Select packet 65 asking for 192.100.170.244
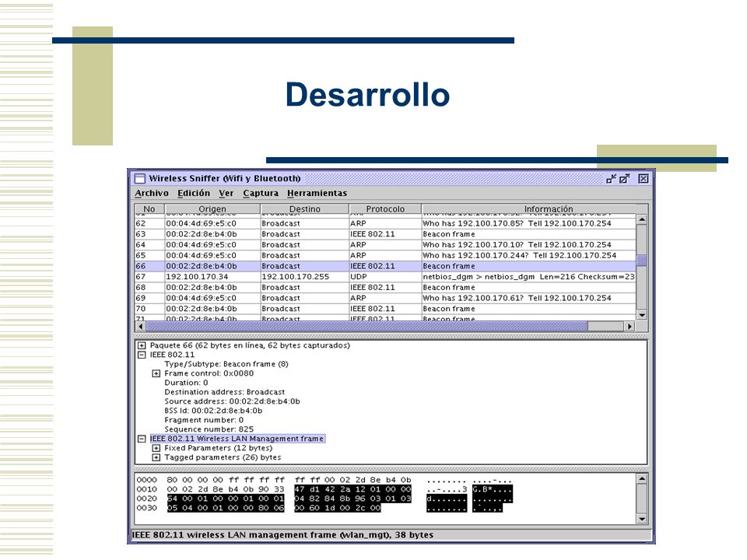 click(385, 255)
